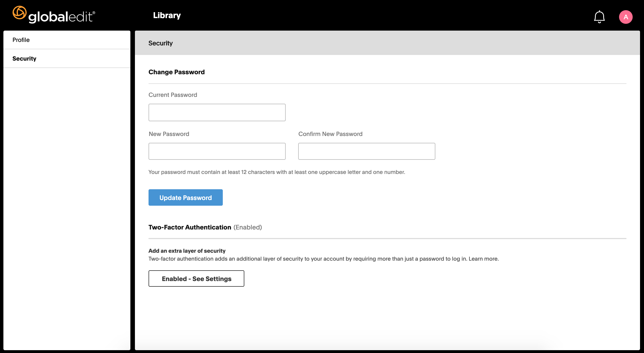This screenshot has width=644, height=353.
Task: Click the New Password label
Action: [169, 134]
